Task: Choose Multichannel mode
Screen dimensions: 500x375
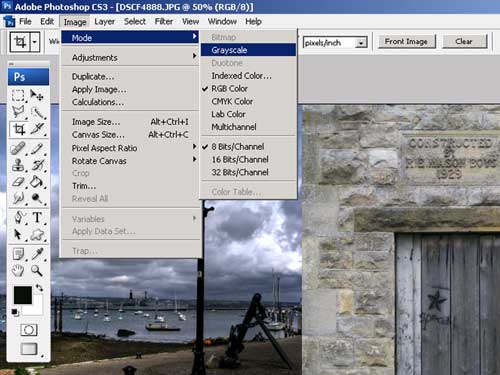Action: click(x=248, y=127)
